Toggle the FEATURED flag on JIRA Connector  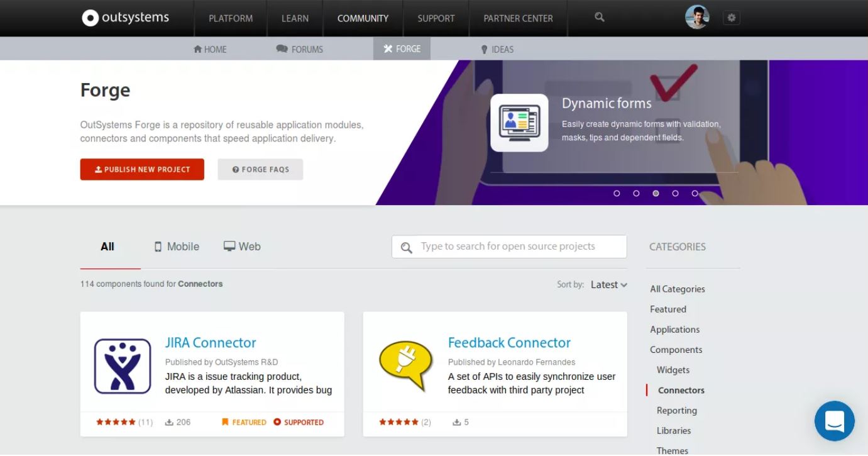click(x=224, y=422)
